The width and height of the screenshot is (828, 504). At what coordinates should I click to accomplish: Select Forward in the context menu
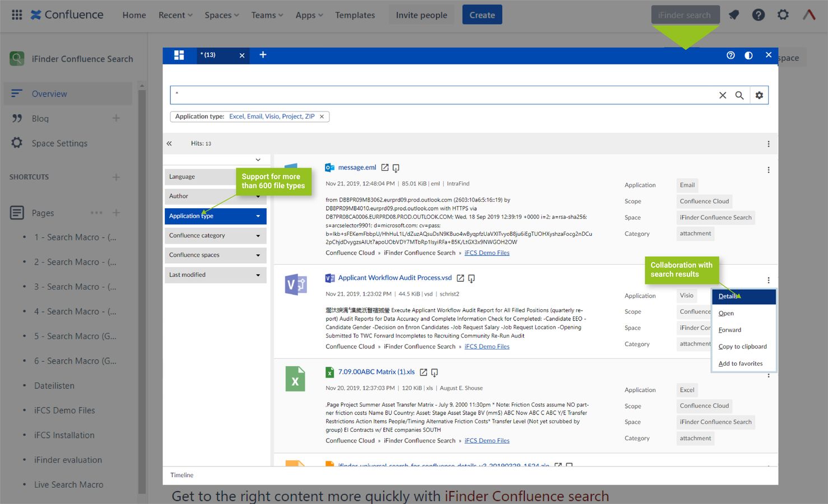click(x=744, y=330)
